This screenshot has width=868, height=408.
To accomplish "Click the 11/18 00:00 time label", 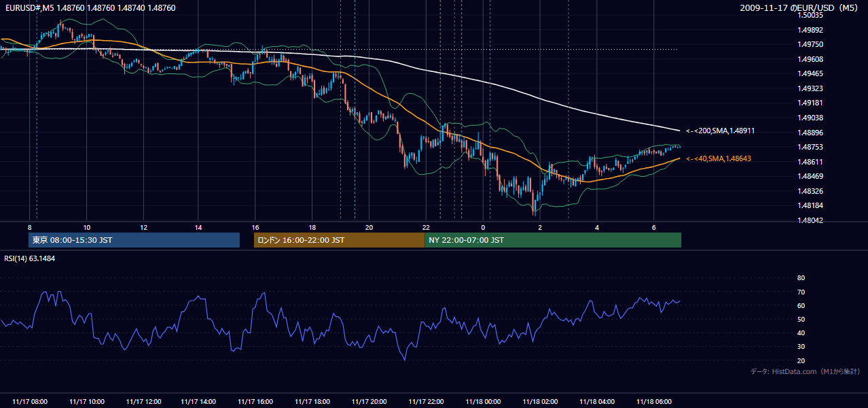I will pos(483,402).
